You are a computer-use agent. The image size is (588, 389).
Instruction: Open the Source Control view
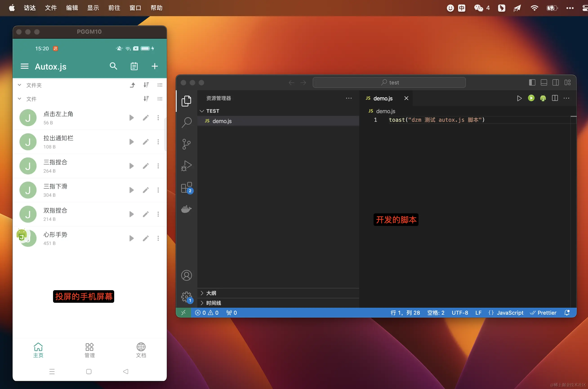tap(186, 144)
